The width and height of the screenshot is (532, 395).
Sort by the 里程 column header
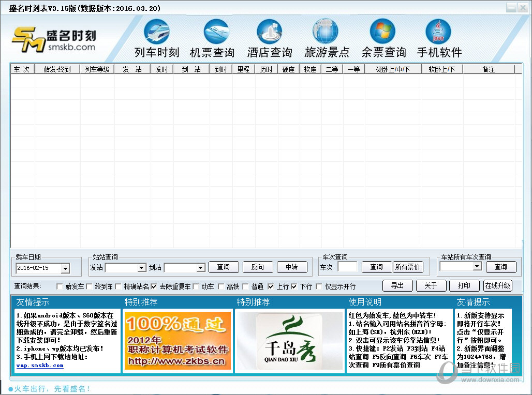click(x=244, y=69)
